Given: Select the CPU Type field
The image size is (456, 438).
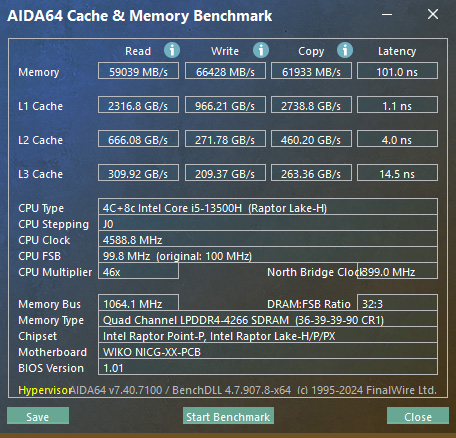Looking at the screenshot, I should (x=268, y=207).
